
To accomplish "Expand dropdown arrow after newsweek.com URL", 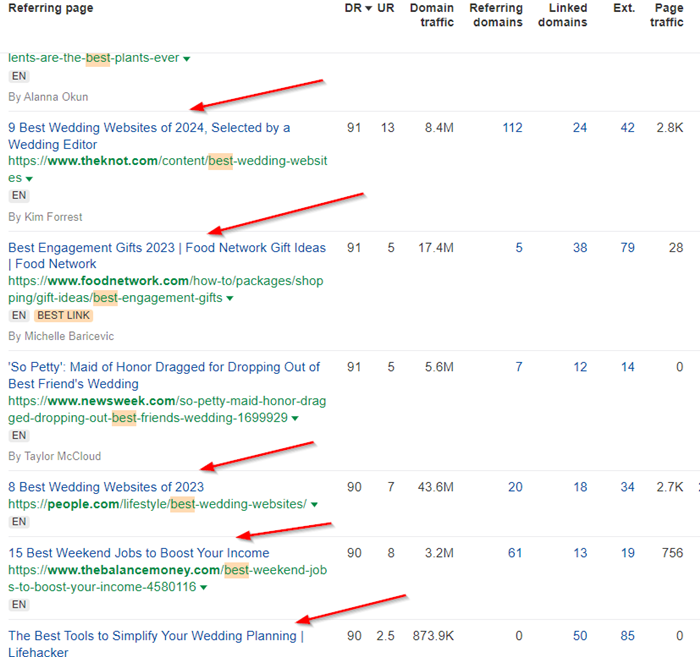I will (295, 419).
